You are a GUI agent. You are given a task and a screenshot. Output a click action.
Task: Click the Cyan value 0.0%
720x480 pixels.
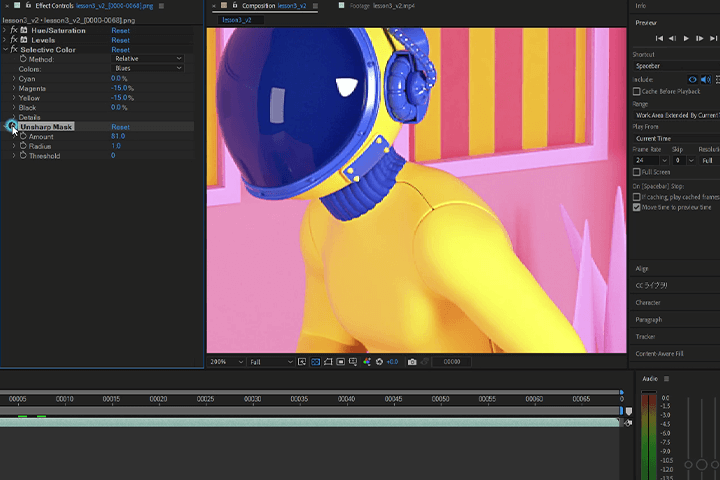pyautogui.click(x=119, y=79)
